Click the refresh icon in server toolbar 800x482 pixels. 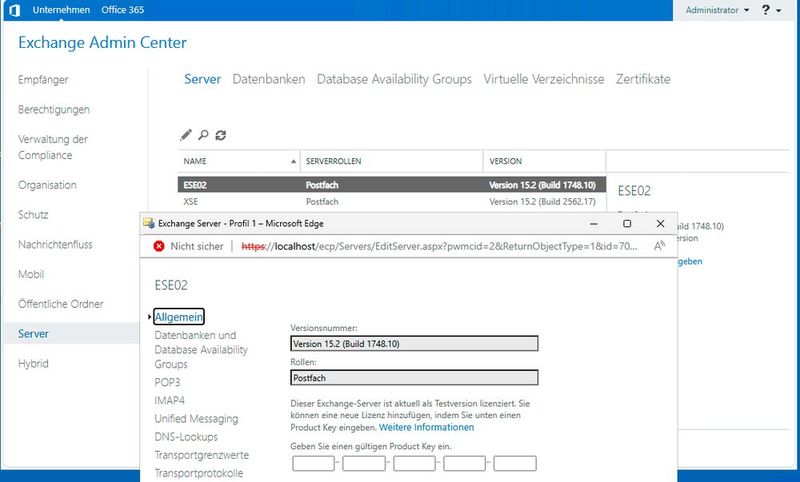pyautogui.click(x=220, y=135)
